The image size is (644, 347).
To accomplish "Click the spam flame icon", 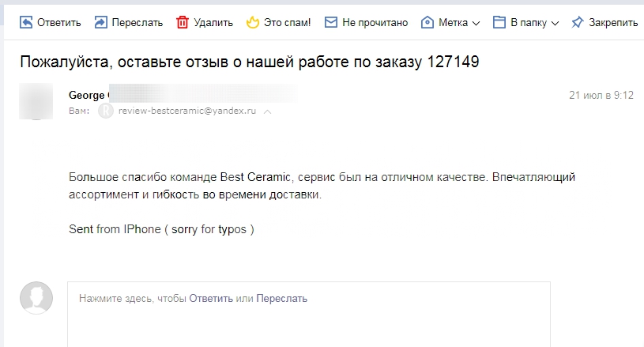I will 253,22.
